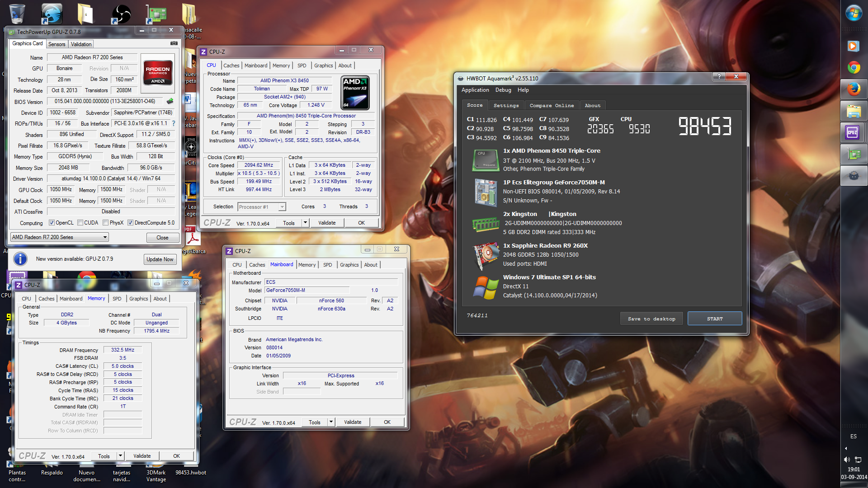Switch to the Validation tab in GPU-Z

pos(81,44)
